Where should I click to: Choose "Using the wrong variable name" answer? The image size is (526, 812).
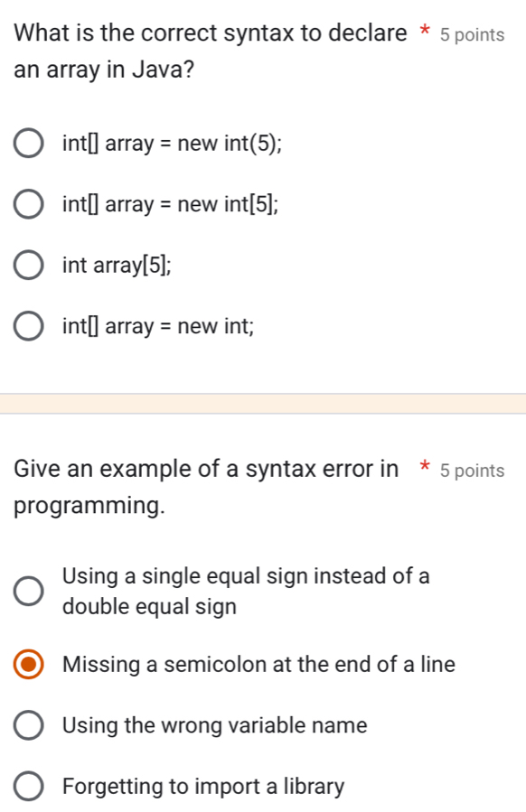28,724
